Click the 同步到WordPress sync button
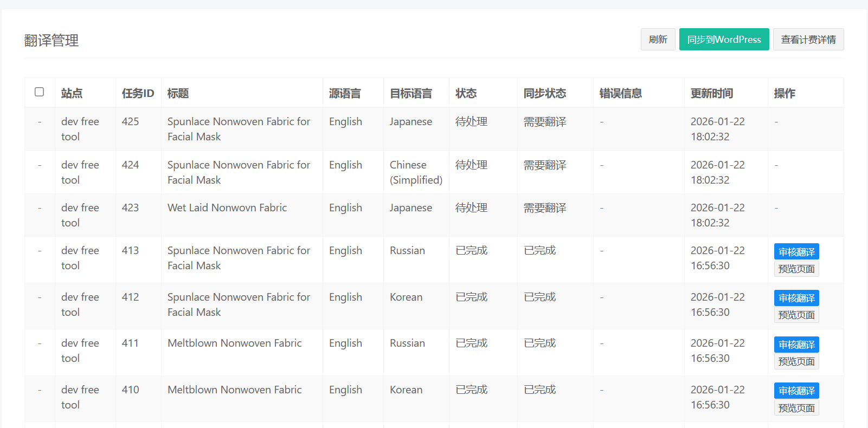 724,40
